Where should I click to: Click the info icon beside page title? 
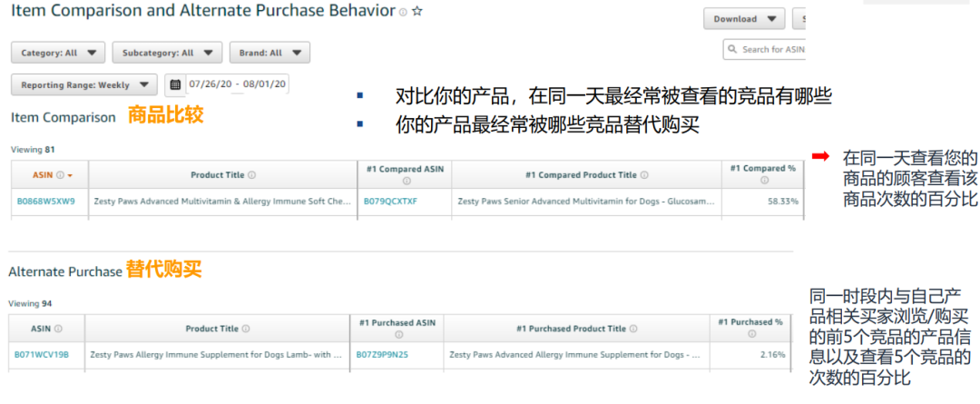[403, 12]
